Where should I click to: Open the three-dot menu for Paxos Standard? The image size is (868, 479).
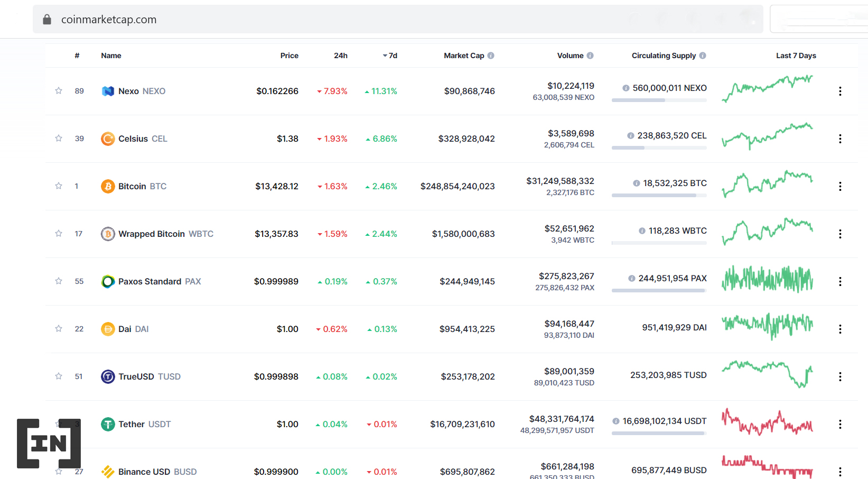click(x=840, y=281)
